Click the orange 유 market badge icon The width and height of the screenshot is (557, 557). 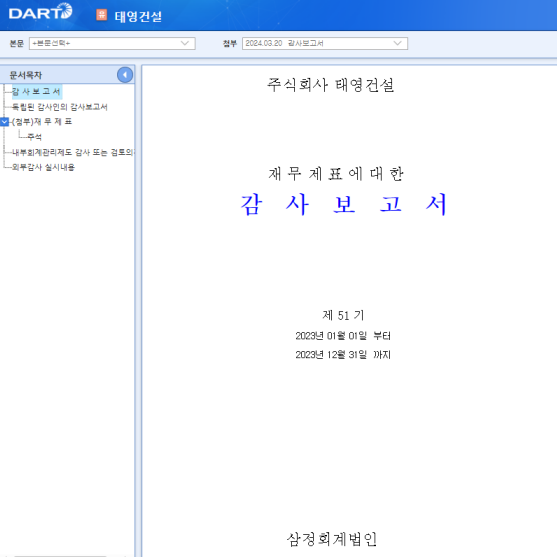(102, 15)
